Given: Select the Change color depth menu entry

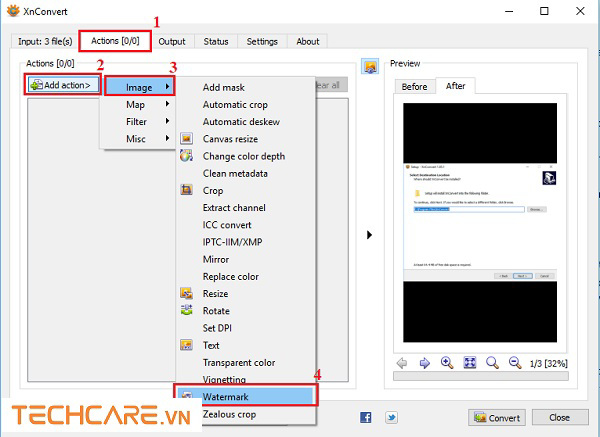Looking at the screenshot, I should (246, 156).
